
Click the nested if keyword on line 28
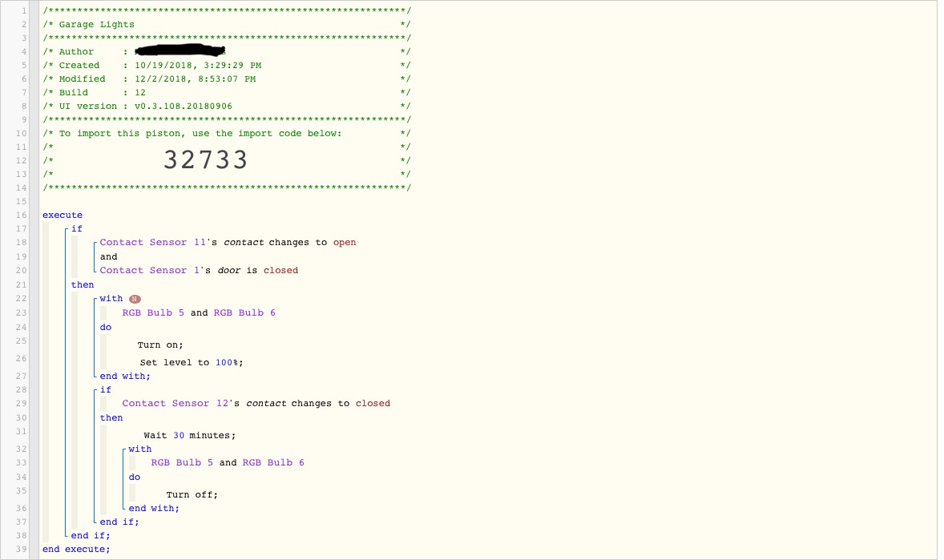(x=105, y=390)
